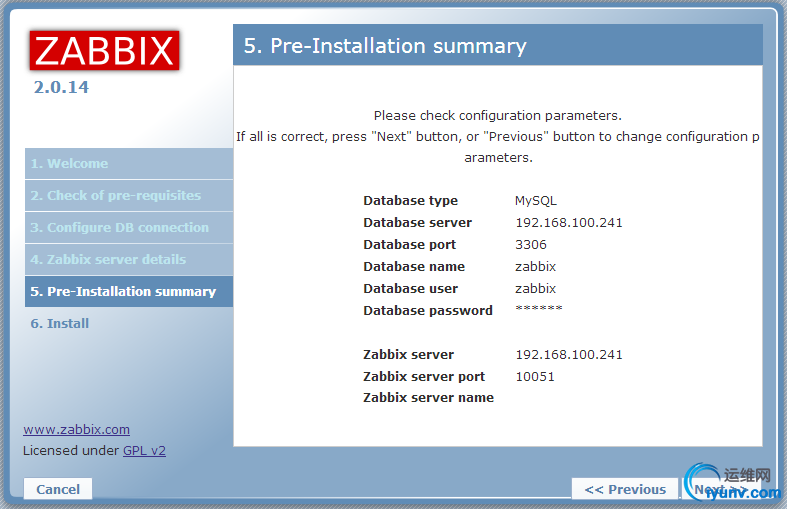
Task: Click the Pre-Installation summary heading
Action: pyautogui.click(x=385, y=46)
